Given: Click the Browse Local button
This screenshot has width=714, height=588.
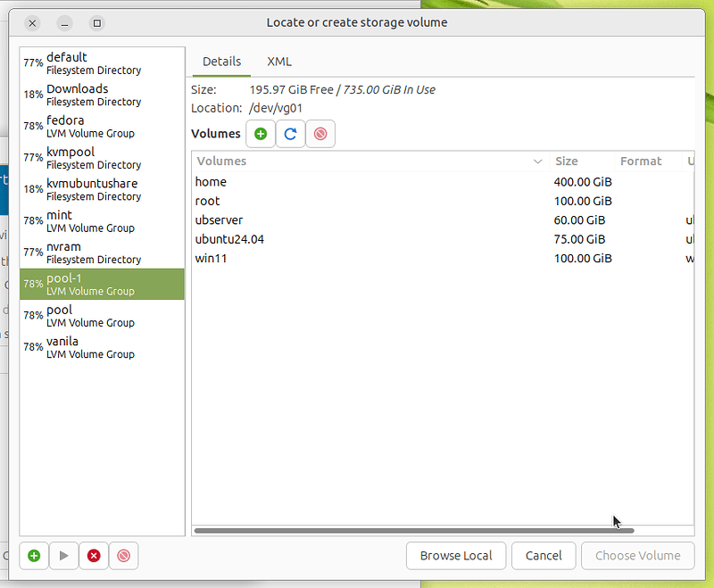Looking at the screenshot, I should (456, 555).
